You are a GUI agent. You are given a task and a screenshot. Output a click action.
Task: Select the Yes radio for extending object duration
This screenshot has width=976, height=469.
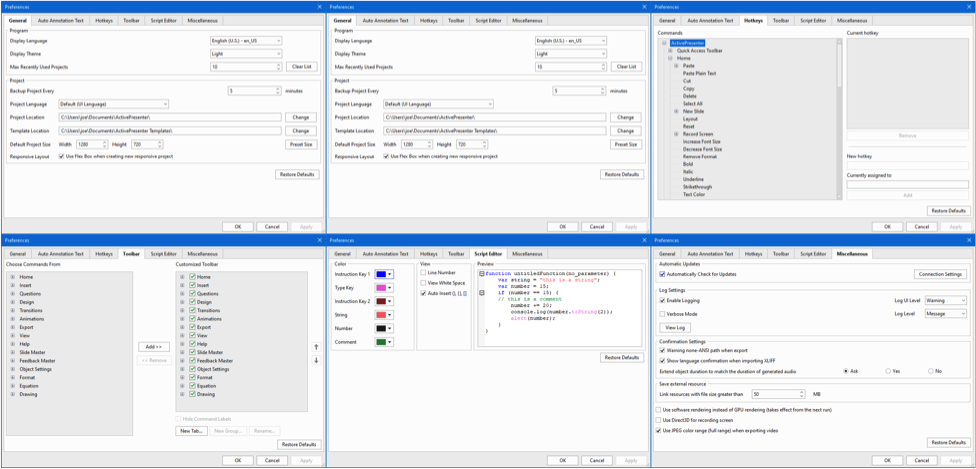tap(888, 371)
